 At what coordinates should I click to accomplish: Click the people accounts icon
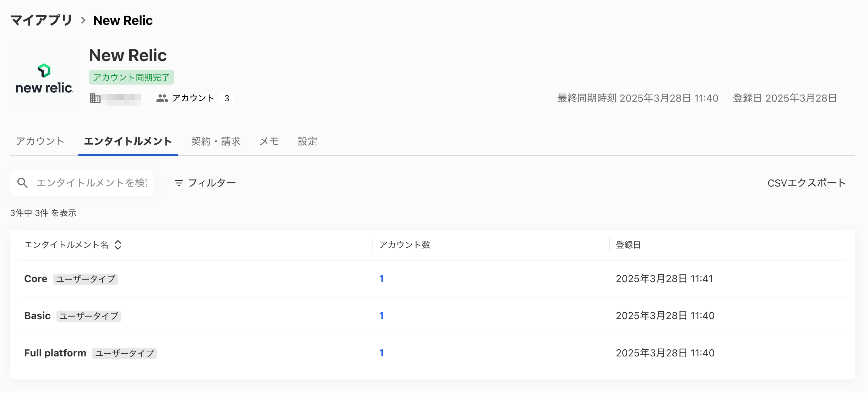click(162, 98)
